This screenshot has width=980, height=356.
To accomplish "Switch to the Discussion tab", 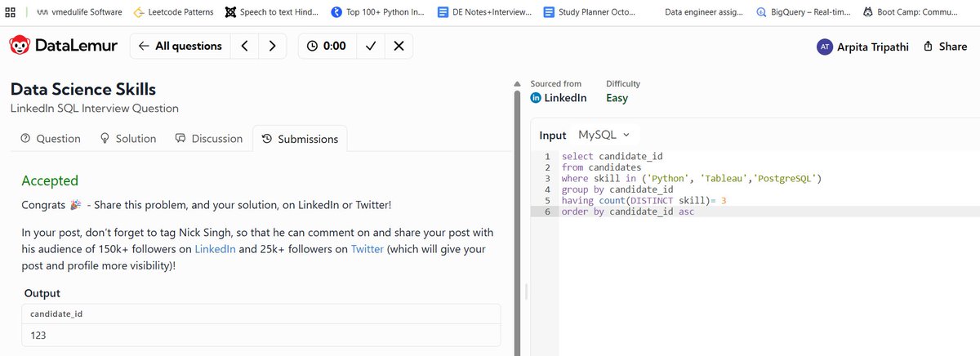I will tap(209, 139).
